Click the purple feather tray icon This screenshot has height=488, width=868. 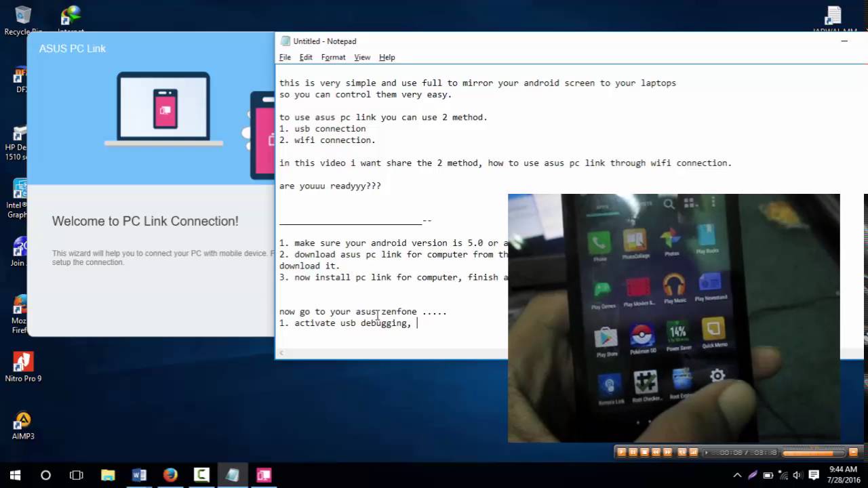753,475
